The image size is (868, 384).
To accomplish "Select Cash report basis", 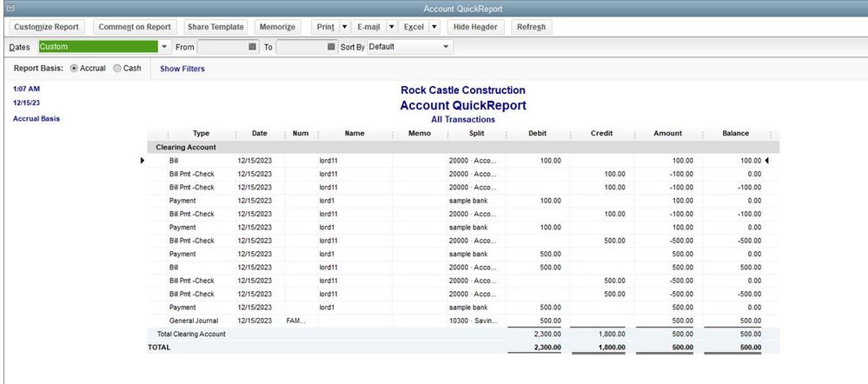I will [x=116, y=69].
